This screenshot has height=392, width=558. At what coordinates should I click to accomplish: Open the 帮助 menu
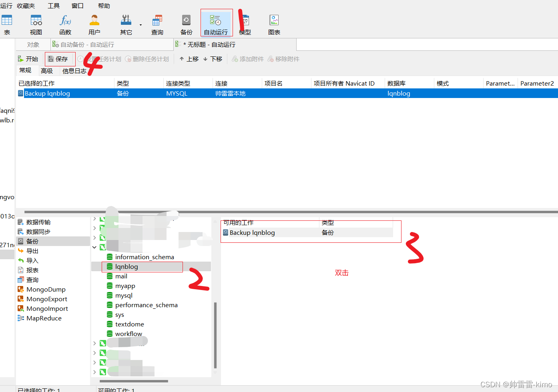click(104, 6)
